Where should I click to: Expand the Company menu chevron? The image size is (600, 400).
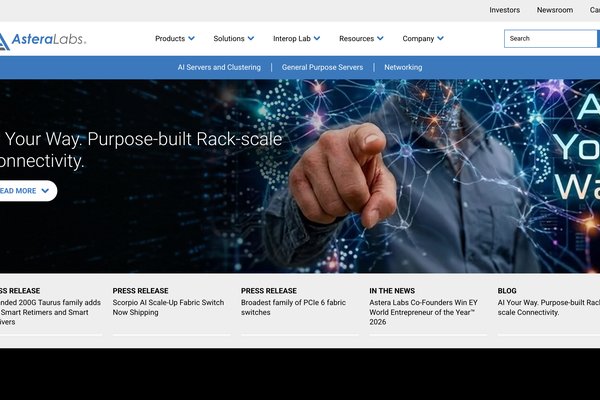(440, 38)
